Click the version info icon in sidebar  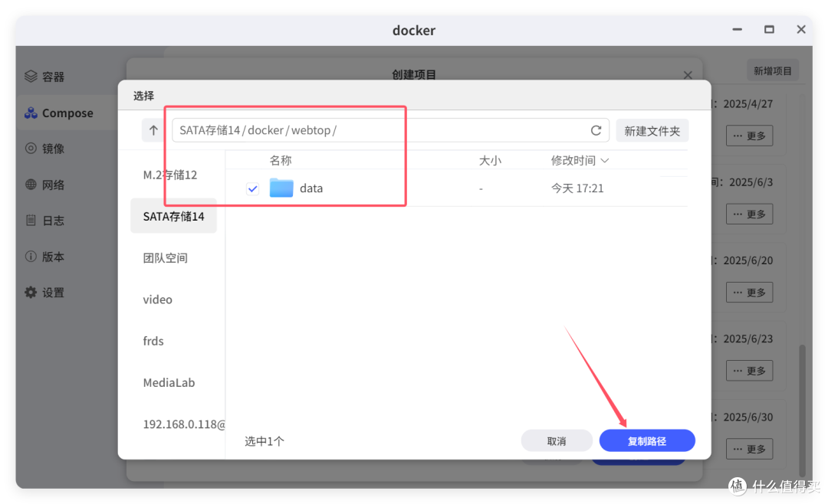(x=31, y=257)
